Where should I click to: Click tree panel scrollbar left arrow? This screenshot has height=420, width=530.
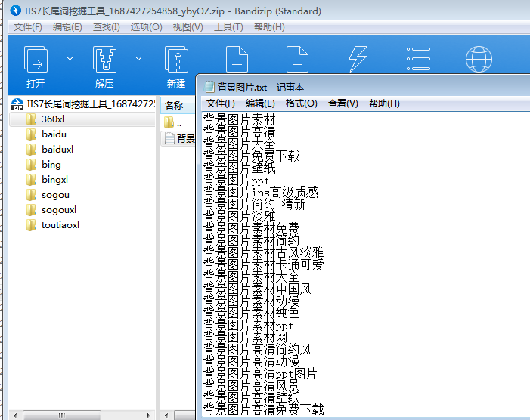15,415
